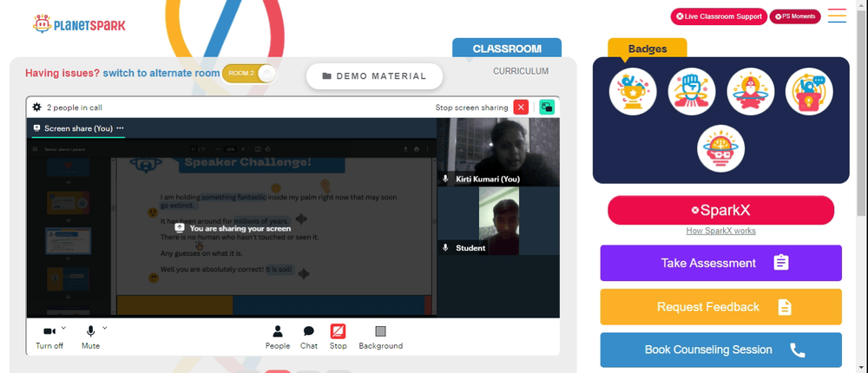Expand camera options chevron
868x373 pixels.
click(63, 328)
